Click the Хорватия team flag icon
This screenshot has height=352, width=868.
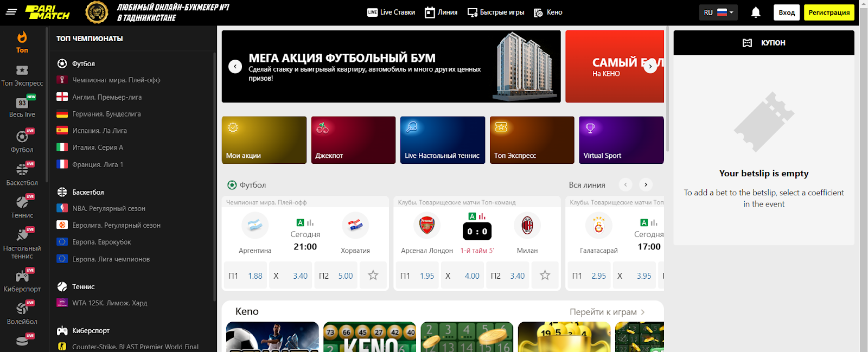click(x=355, y=225)
